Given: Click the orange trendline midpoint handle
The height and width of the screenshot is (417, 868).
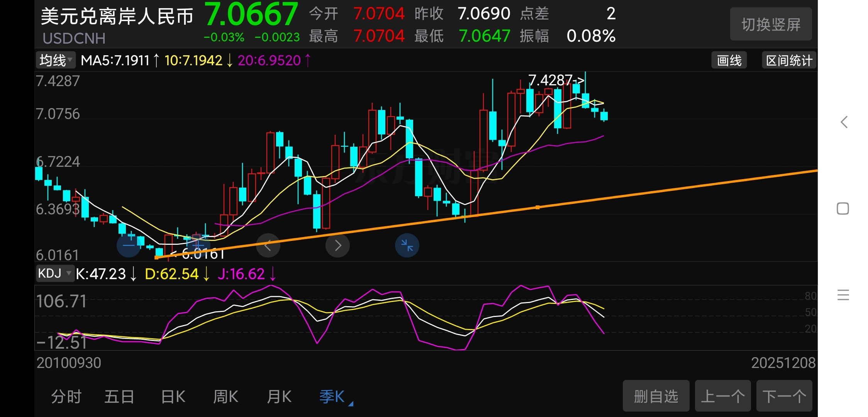Looking at the screenshot, I should [537, 207].
